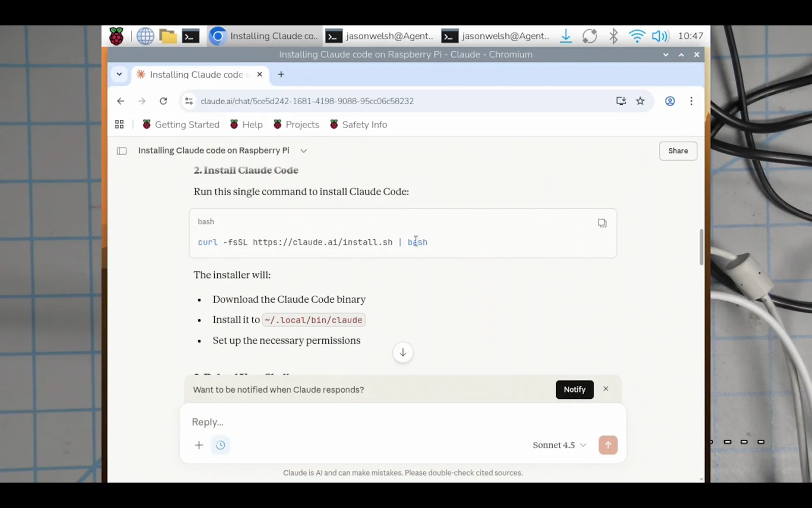812x508 pixels.
Task: Add attachment with plus button
Action: coord(199,445)
